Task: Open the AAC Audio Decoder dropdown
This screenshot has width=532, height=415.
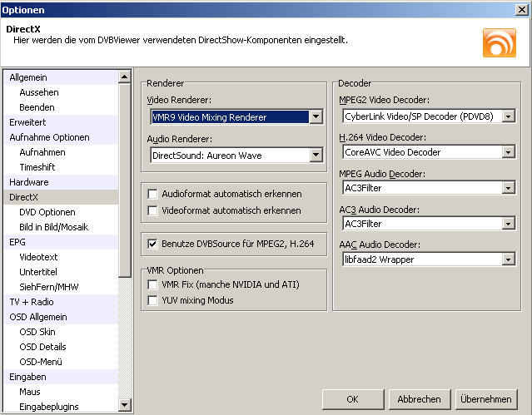Action: click(507, 259)
